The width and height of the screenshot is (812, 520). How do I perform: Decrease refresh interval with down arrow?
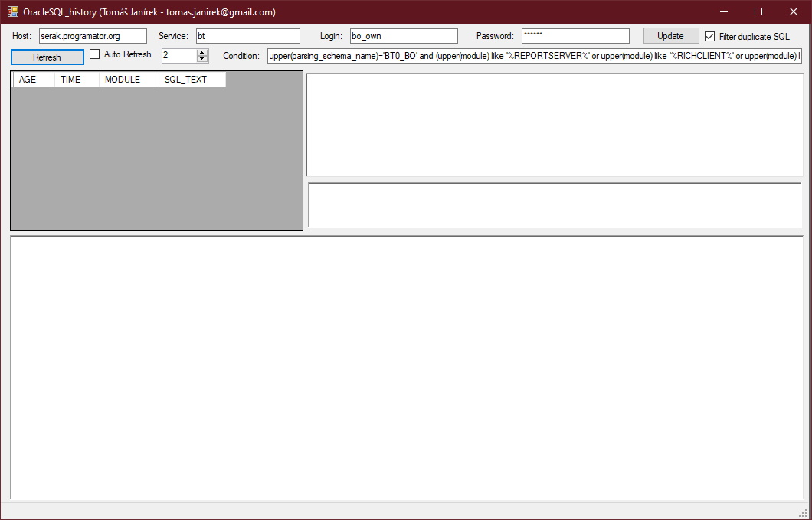point(202,59)
